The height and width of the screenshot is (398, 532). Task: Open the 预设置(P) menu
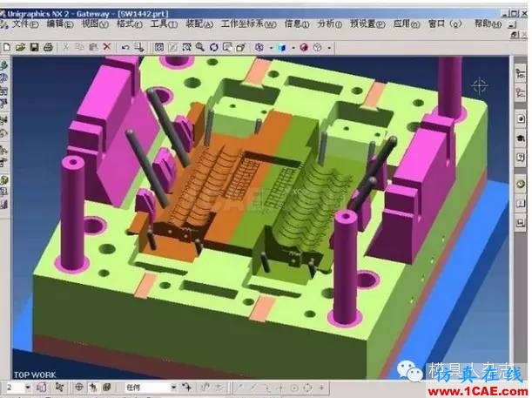click(368, 24)
